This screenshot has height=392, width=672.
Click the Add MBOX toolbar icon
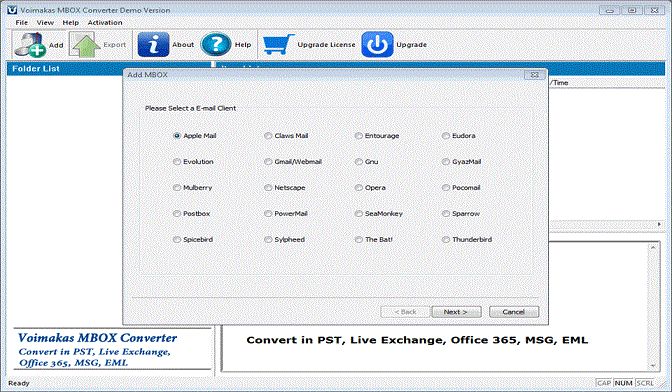[30, 45]
